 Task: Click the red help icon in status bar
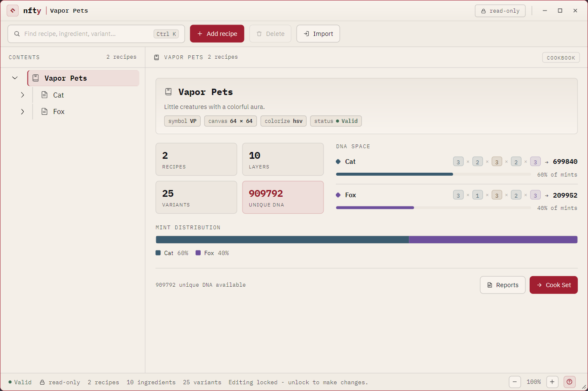569,382
